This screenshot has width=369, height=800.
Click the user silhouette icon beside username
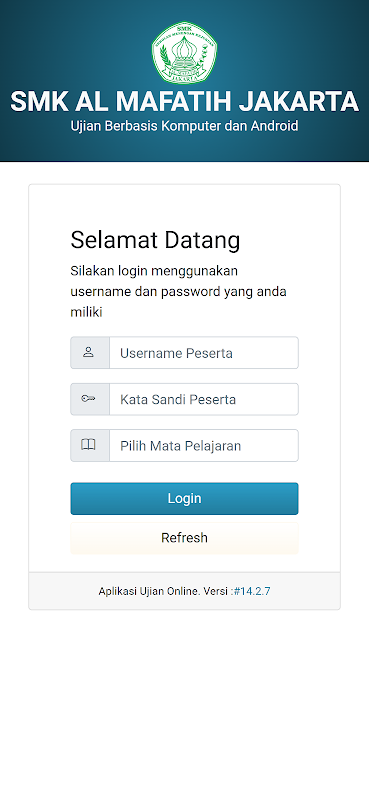pyautogui.click(x=88, y=352)
